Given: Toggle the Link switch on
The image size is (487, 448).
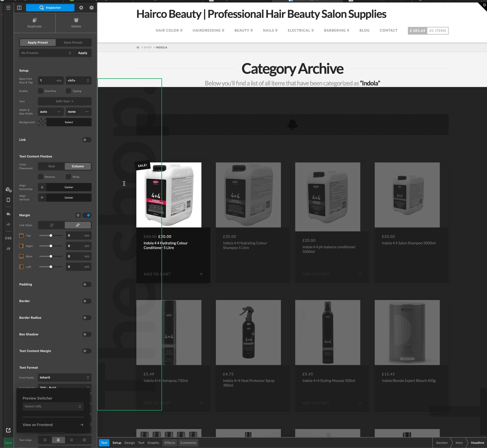Looking at the screenshot, I should tap(87, 140).
